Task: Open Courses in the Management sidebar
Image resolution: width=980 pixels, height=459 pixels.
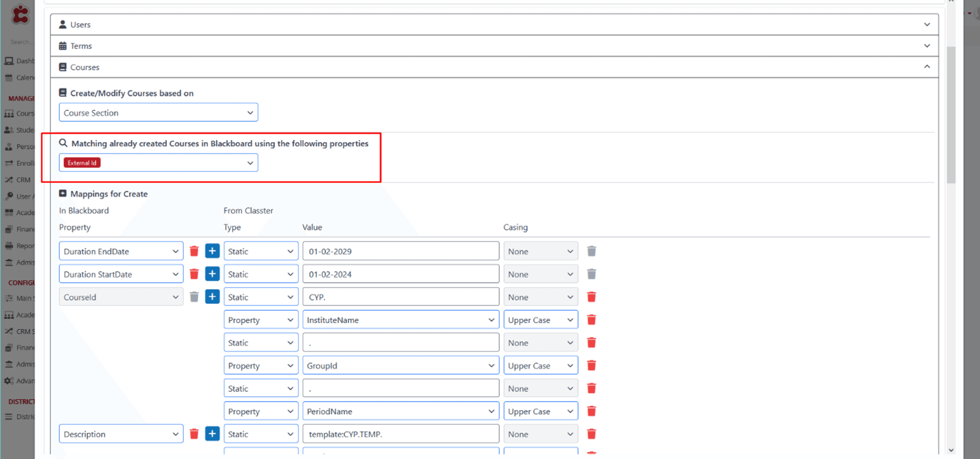Action: click(19, 114)
